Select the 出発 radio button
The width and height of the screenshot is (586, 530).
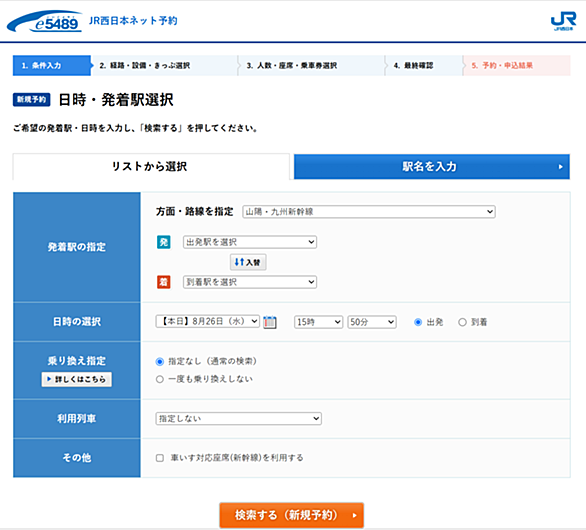(418, 322)
